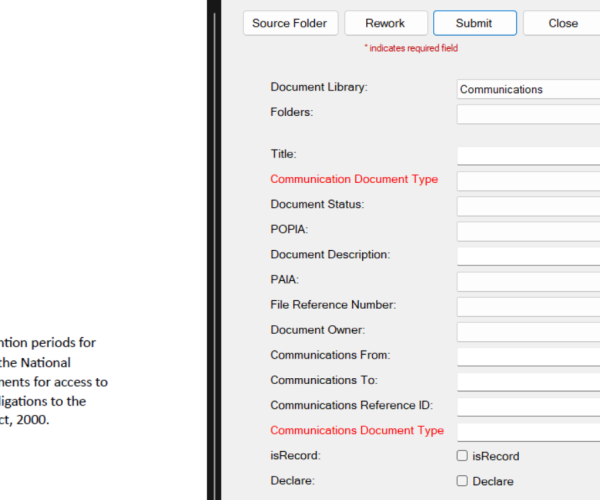Select the Document Status field

[x=528, y=206]
